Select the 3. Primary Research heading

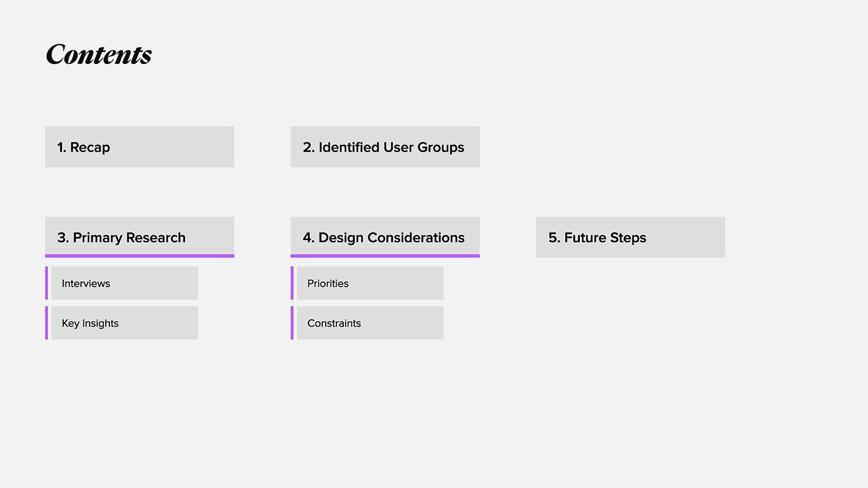click(139, 236)
